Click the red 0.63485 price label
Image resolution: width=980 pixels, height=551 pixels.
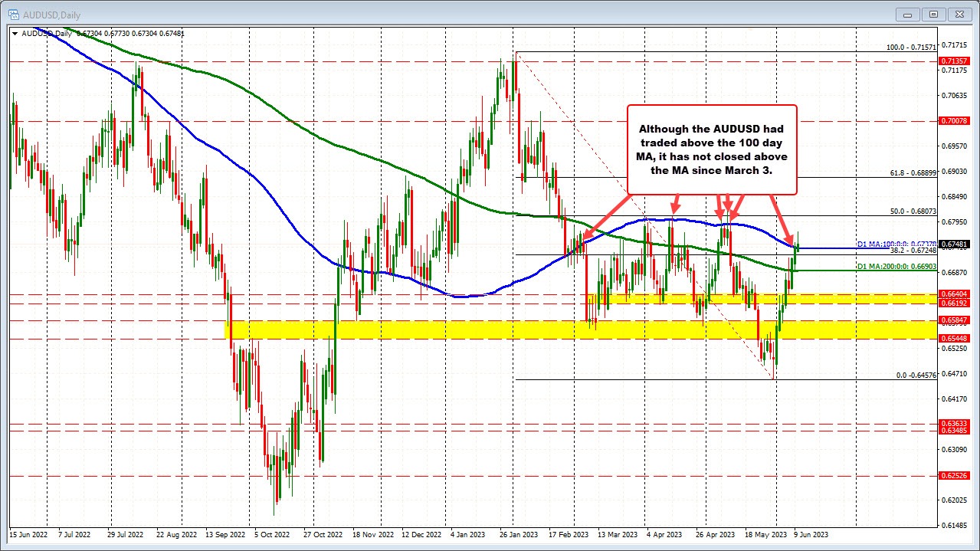952,431
